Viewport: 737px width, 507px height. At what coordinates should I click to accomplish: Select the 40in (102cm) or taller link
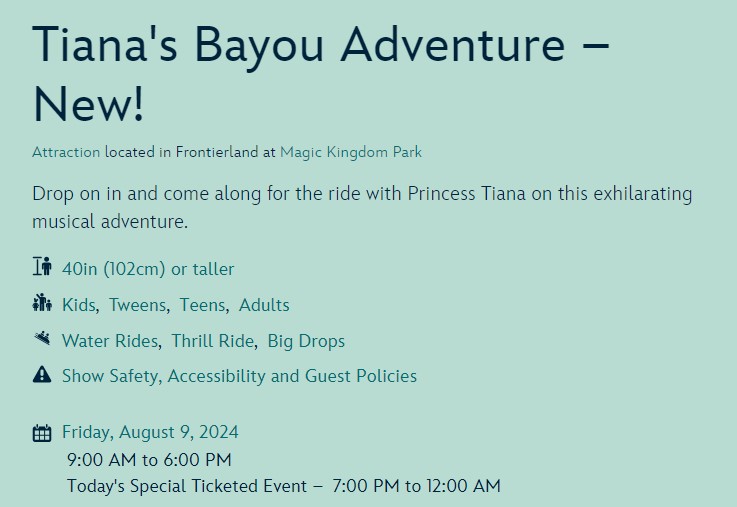pos(148,269)
